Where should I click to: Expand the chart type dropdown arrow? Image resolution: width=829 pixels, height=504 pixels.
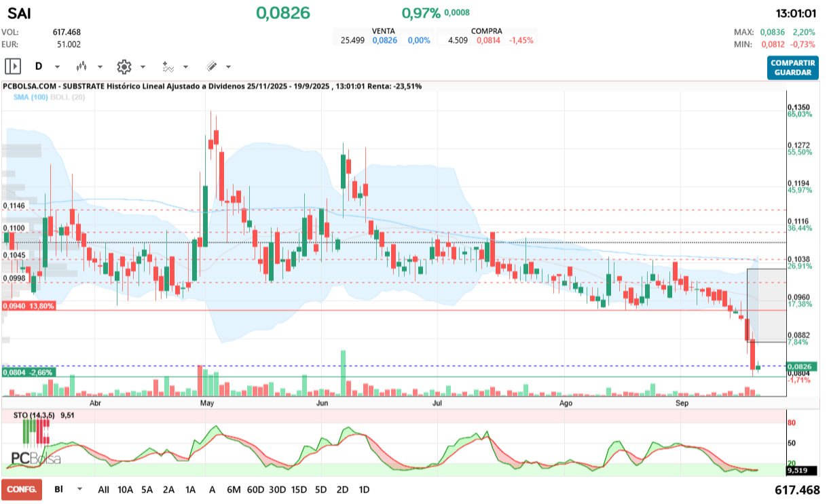[100, 67]
